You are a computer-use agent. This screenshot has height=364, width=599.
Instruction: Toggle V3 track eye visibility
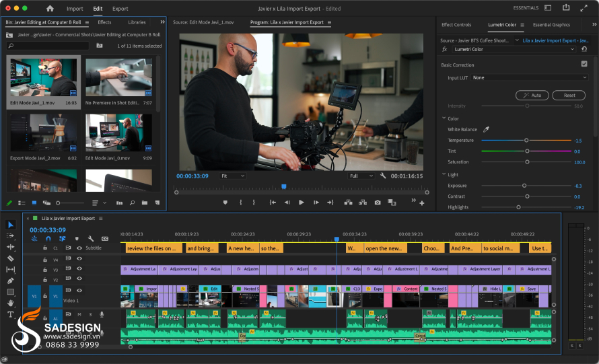[x=79, y=268]
